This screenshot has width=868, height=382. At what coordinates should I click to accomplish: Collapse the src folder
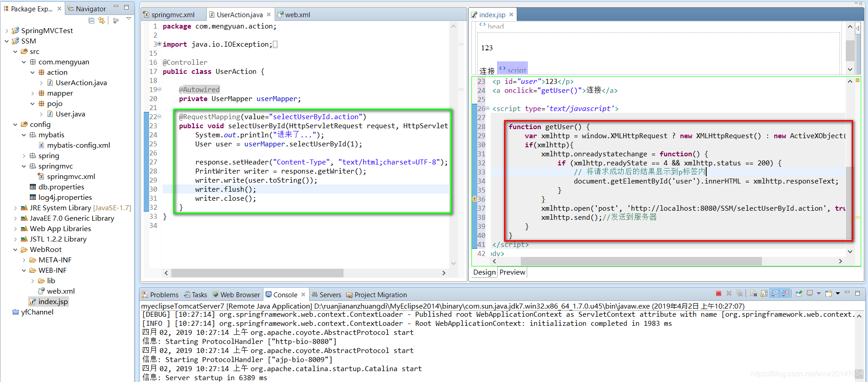15,52
